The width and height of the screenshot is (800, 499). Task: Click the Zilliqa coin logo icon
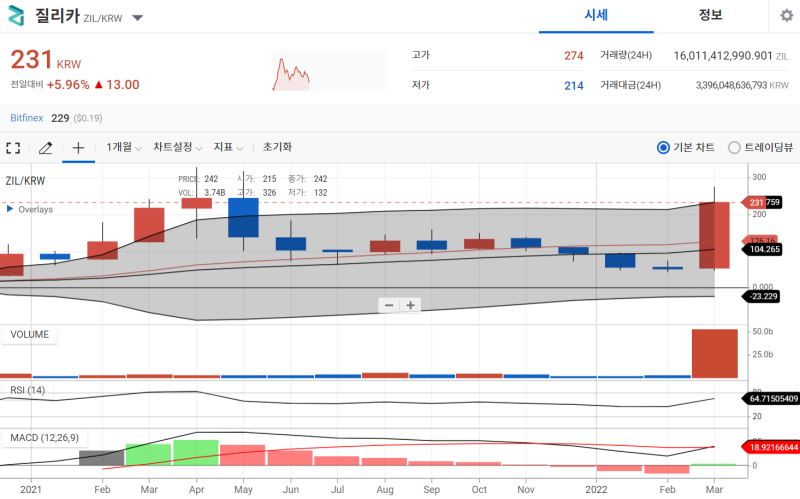coord(16,16)
